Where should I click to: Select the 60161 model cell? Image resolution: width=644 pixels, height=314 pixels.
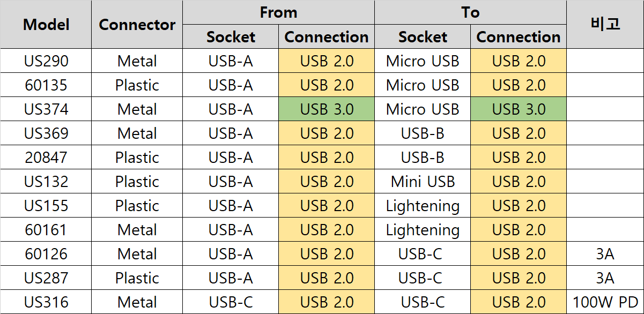(x=46, y=230)
